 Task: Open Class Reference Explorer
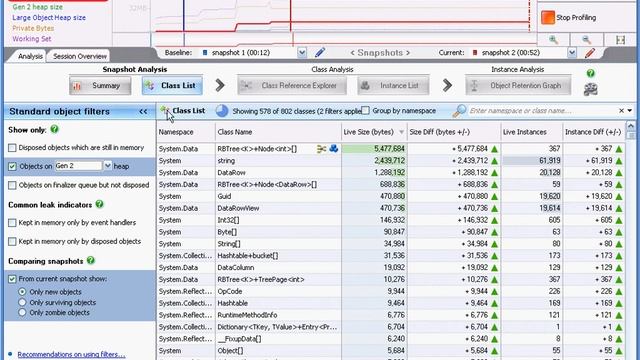tap(292, 85)
